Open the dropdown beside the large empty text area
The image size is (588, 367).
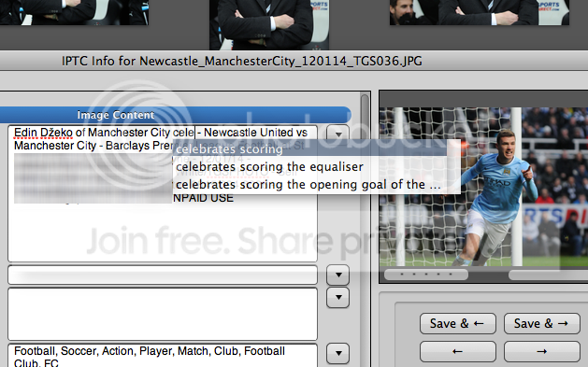337,297
